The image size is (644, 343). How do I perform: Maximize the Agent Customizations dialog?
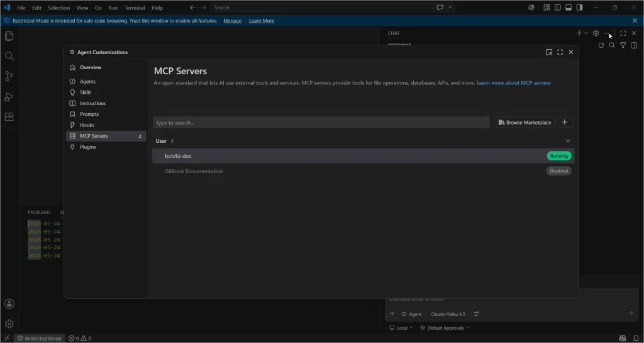pos(560,52)
